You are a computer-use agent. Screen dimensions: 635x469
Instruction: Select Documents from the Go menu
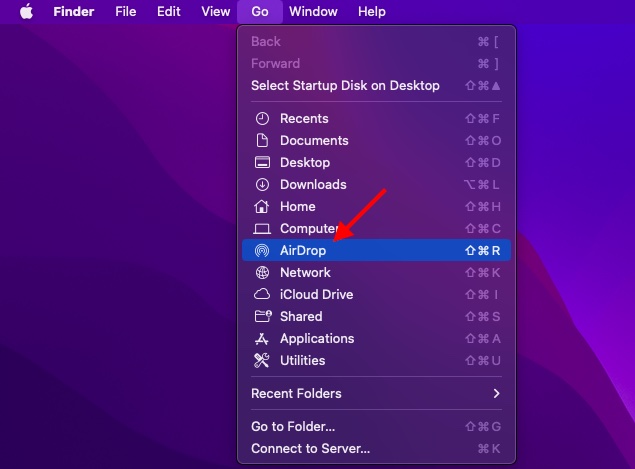point(314,141)
